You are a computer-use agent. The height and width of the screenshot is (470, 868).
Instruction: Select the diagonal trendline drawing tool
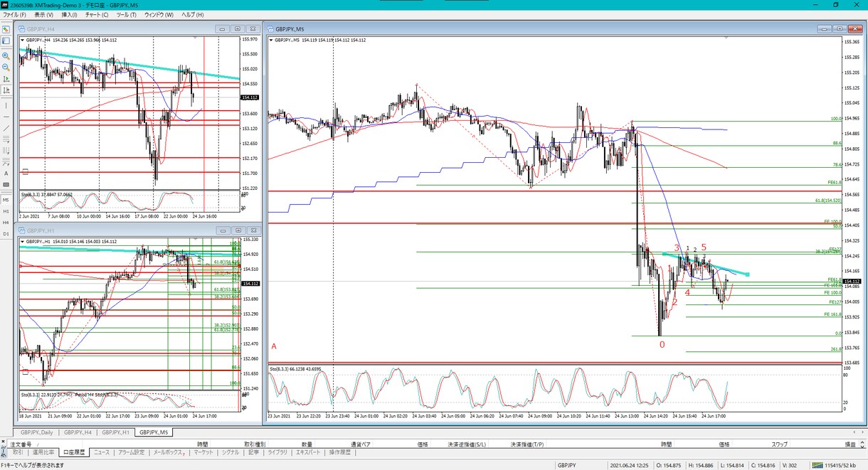(6, 128)
